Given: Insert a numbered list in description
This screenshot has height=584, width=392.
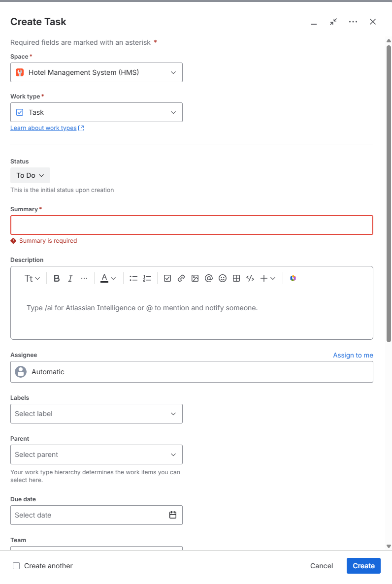Looking at the screenshot, I should (147, 278).
